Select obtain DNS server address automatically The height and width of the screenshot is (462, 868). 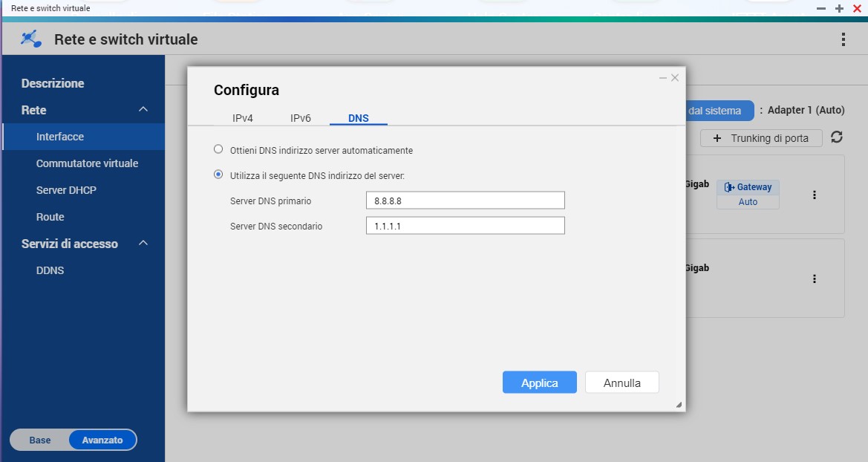pyautogui.click(x=218, y=149)
